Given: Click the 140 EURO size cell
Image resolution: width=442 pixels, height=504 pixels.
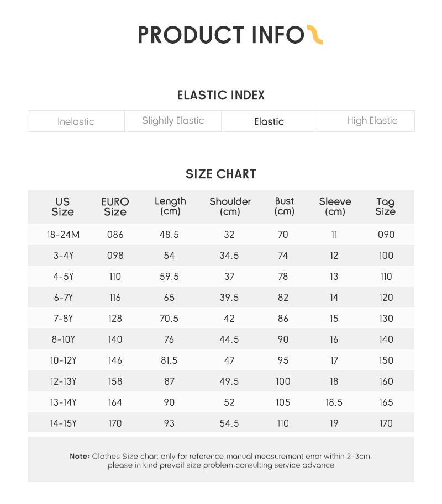Looking at the screenshot, I should (115, 339).
